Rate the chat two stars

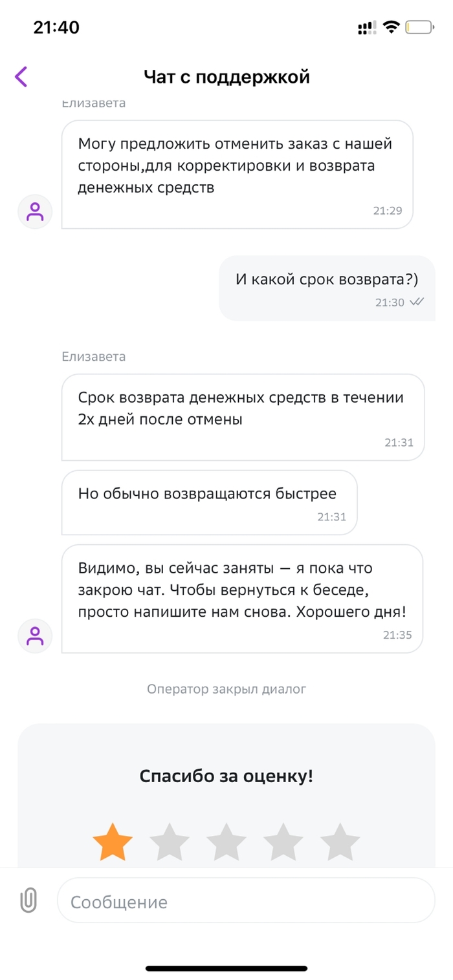click(170, 842)
